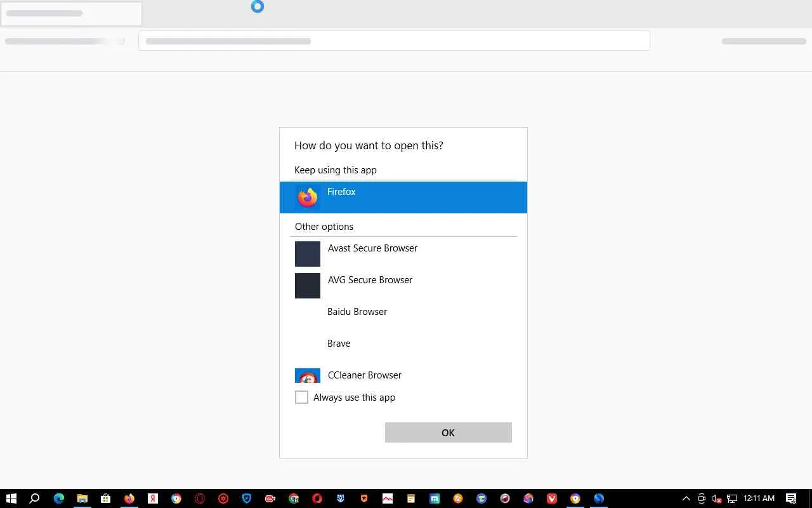
Task: Click the blue shield taskbar icon
Action: 247,498
